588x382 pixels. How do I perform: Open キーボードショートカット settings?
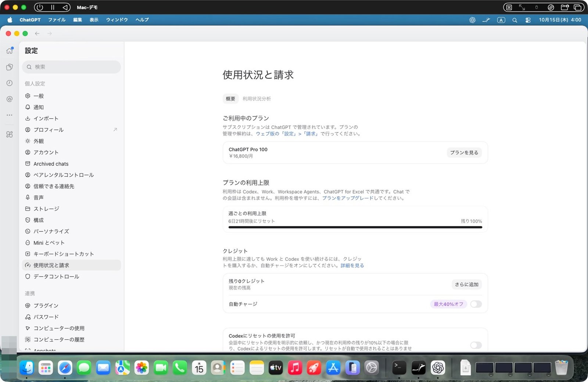(x=71, y=254)
